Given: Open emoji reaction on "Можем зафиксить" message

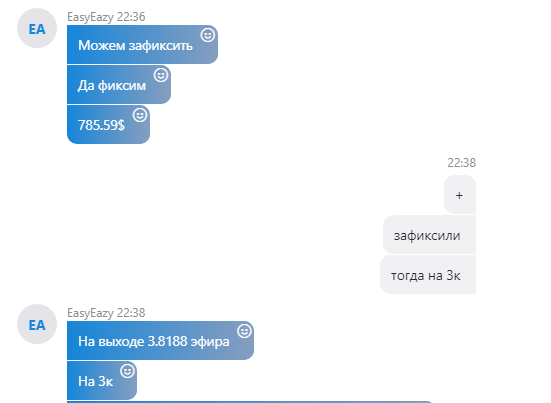Looking at the screenshot, I should tap(208, 35).
